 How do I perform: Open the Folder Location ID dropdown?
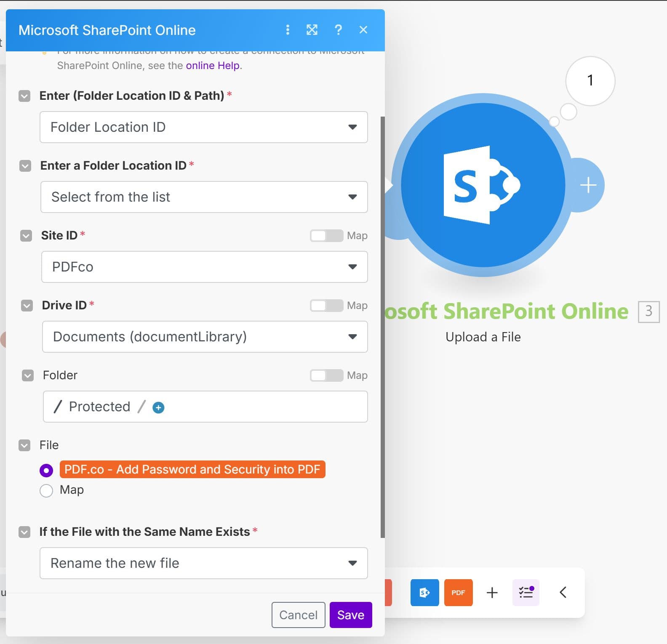[203, 127]
